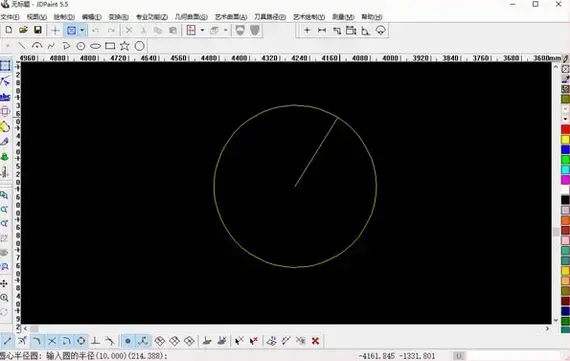Select the ellipse drawing tool
The height and width of the screenshot is (361, 570).
[95, 46]
